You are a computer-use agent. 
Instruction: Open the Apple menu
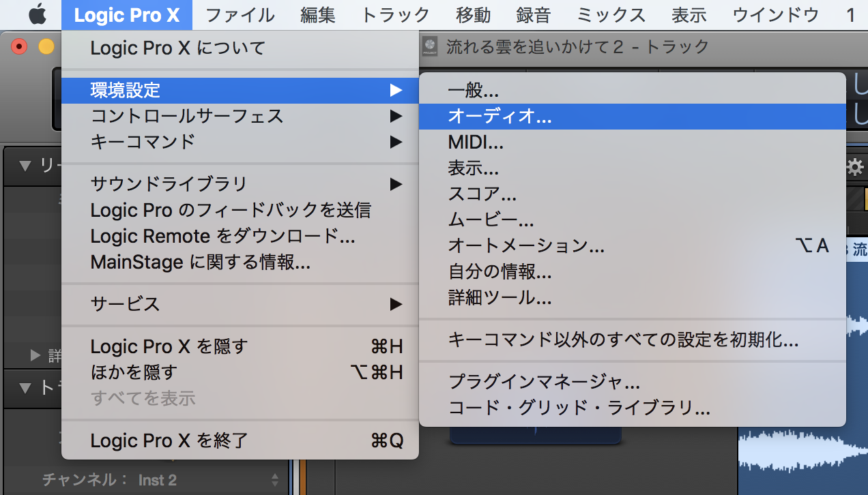(x=37, y=14)
